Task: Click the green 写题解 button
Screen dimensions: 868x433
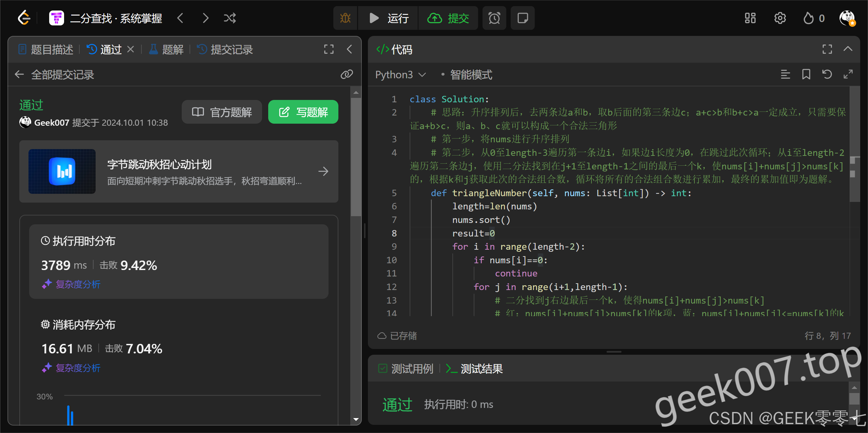Action: pos(303,112)
